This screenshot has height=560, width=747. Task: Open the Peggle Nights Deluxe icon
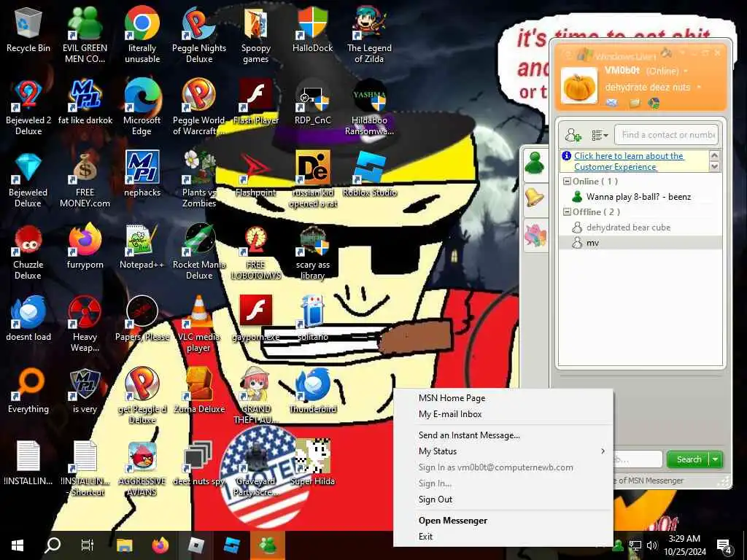(199, 35)
